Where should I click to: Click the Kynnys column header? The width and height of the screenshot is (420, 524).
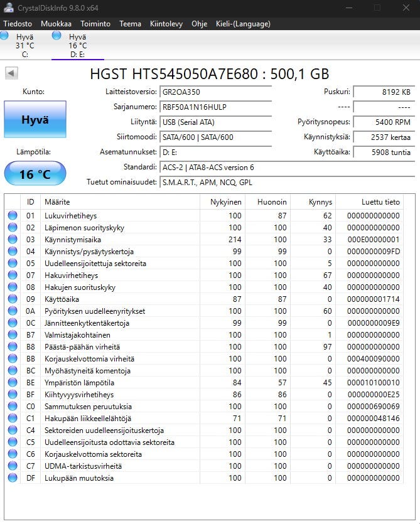(313, 202)
